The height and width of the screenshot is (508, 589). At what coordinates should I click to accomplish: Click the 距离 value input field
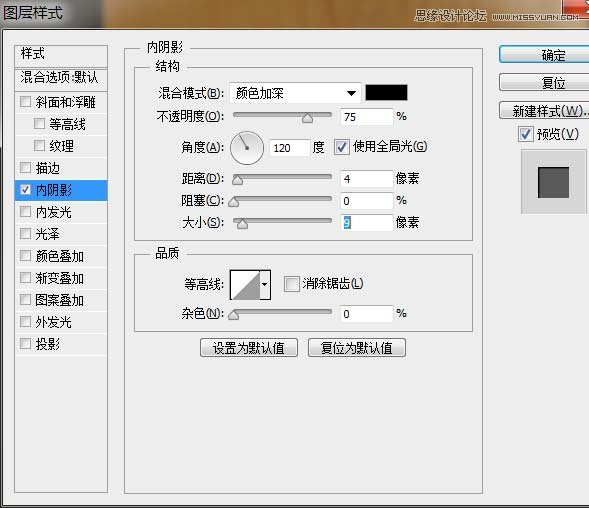point(366,179)
